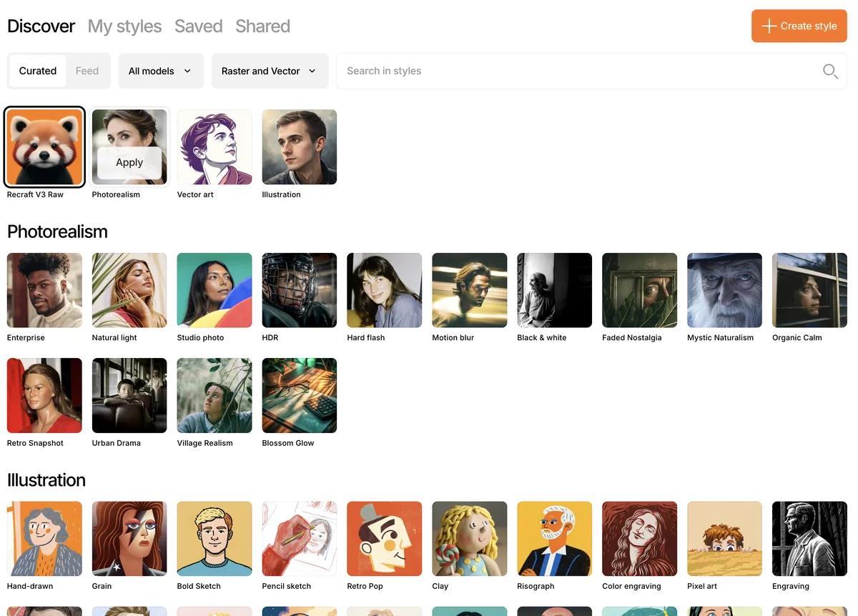Choose the Pixel art illustration style
858x616 pixels.
point(724,539)
